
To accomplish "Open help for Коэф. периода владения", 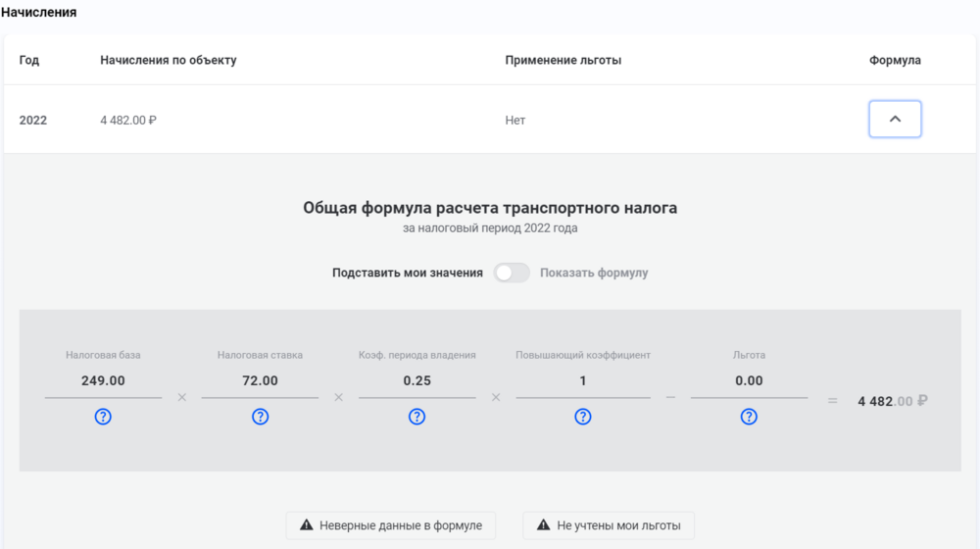I will pos(416,417).
